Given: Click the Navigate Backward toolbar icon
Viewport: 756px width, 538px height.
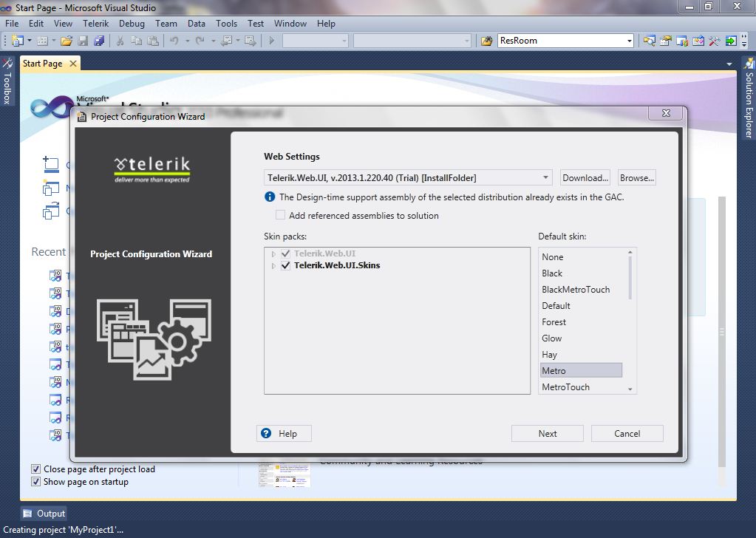Looking at the screenshot, I should click(x=227, y=41).
